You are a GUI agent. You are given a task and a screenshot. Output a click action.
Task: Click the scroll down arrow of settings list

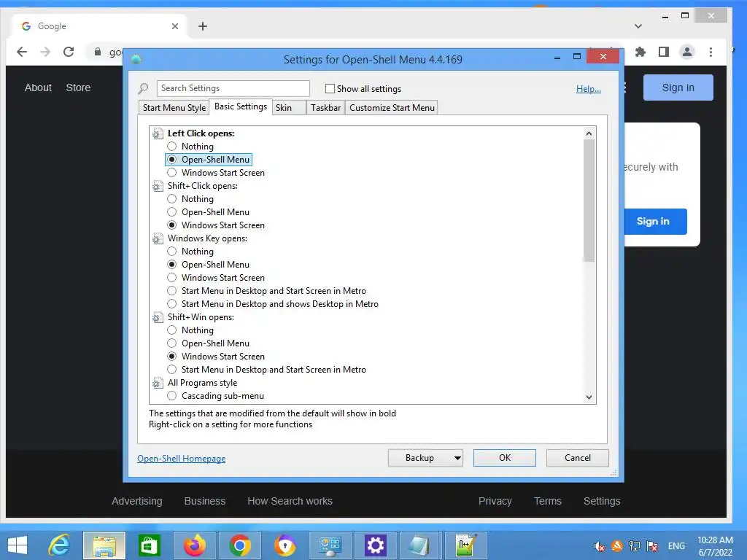(589, 397)
